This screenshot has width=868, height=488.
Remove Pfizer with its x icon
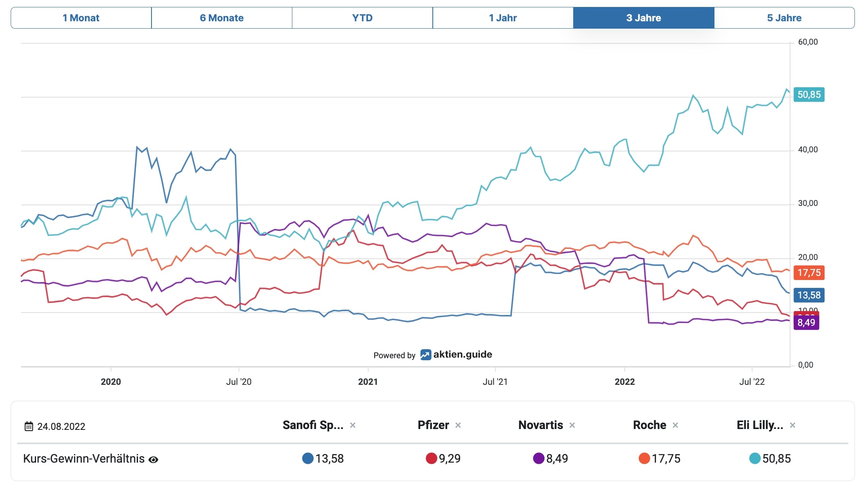point(458,425)
